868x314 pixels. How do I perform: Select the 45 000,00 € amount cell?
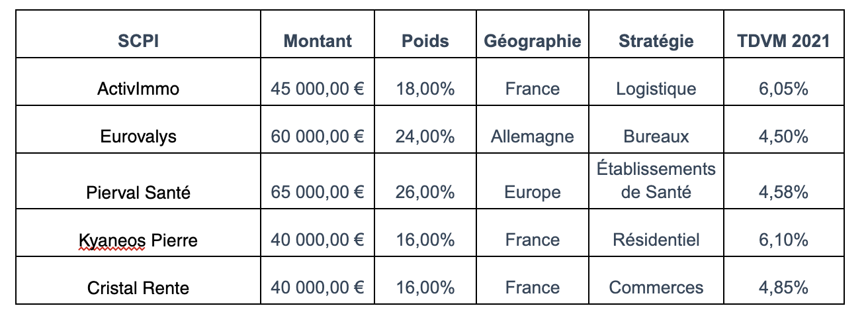(318, 82)
